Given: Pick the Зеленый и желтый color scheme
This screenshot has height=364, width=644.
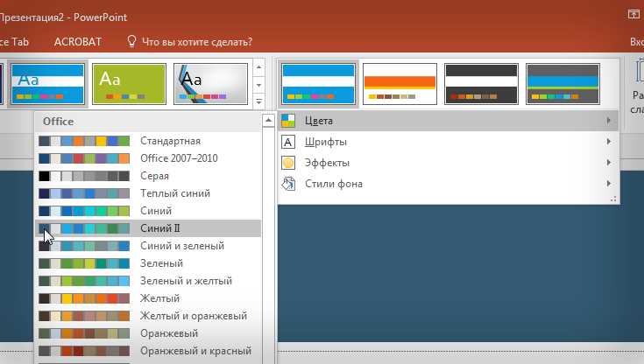Looking at the screenshot, I should point(148,281).
